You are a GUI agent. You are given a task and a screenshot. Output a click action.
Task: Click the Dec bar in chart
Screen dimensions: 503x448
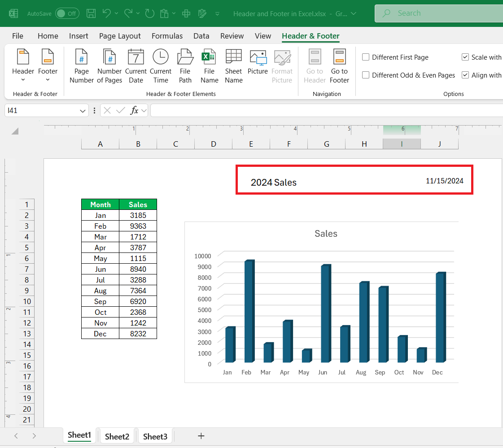tap(441, 317)
